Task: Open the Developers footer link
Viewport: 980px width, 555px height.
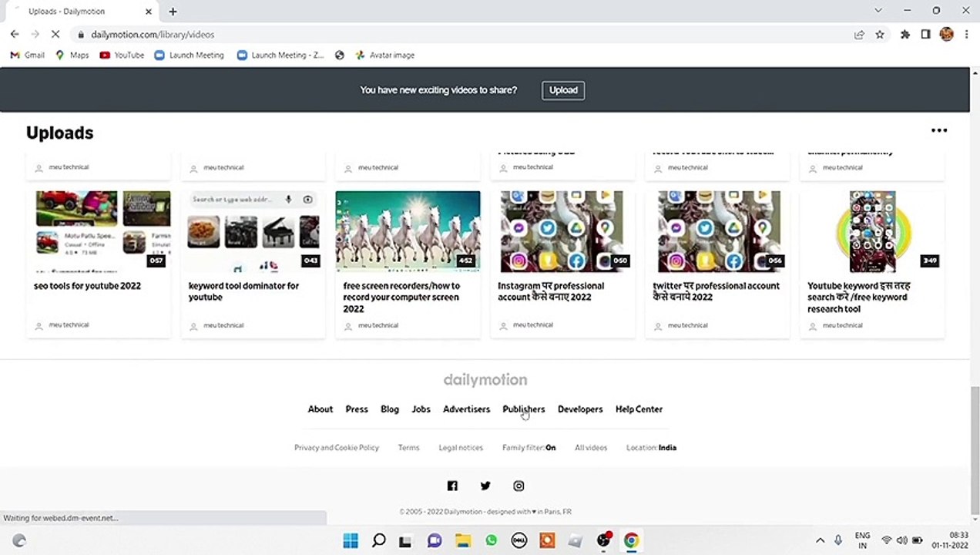Action: pyautogui.click(x=580, y=409)
